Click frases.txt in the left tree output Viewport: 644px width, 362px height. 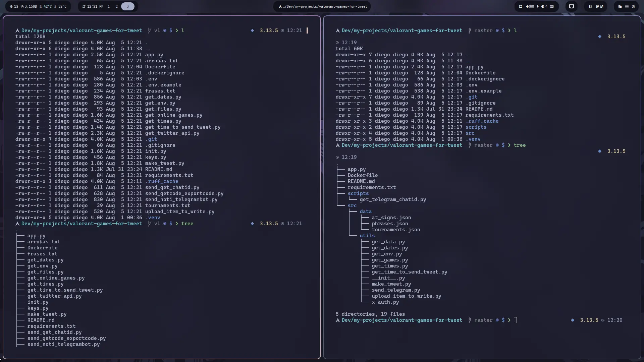43,254
